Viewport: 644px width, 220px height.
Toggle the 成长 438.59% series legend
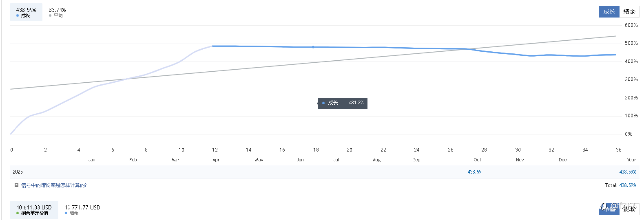click(x=26, y=12)
